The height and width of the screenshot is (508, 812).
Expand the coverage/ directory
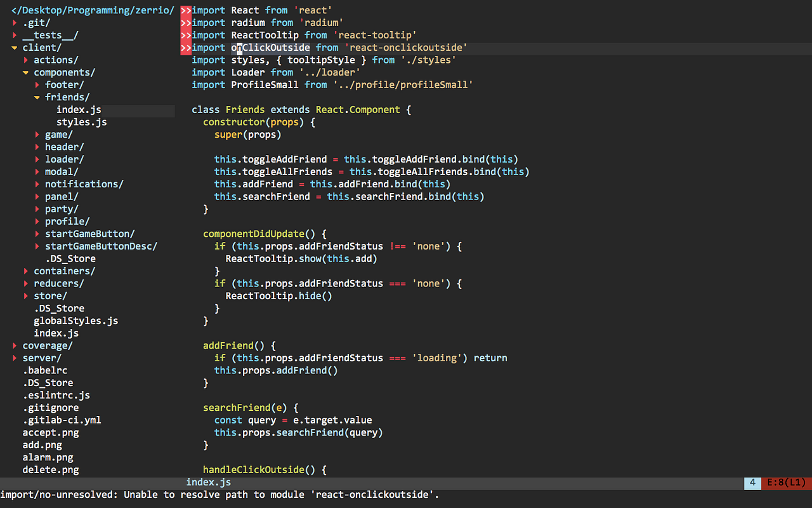14,345
